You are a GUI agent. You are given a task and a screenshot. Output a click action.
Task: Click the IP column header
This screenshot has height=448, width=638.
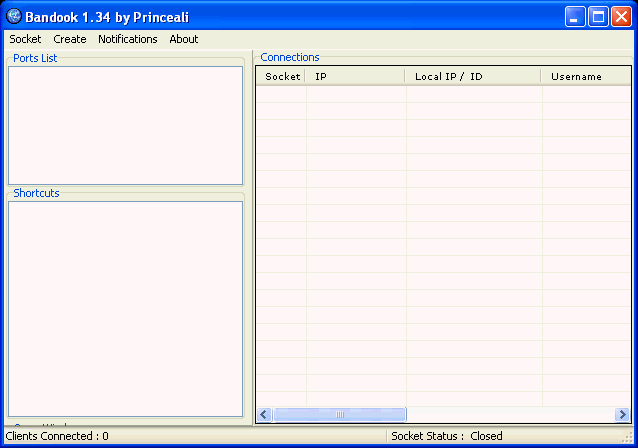[x=355, y=76]
